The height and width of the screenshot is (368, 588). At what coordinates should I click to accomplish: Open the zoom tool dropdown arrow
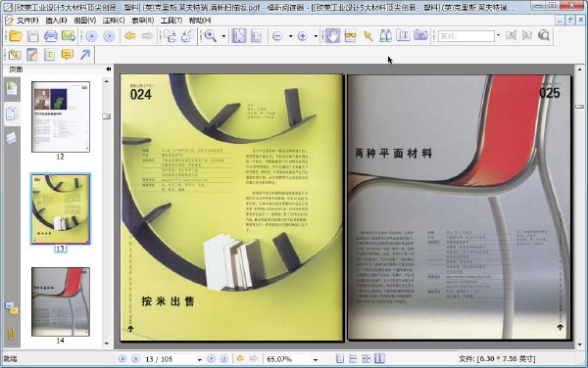(223, 36)
